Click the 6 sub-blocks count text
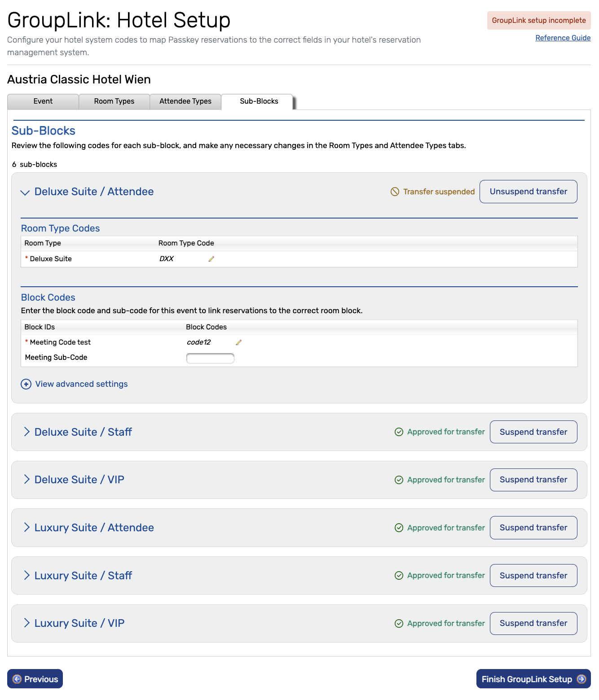The height and width of the screenshot is (700, 599). point(35,165)
